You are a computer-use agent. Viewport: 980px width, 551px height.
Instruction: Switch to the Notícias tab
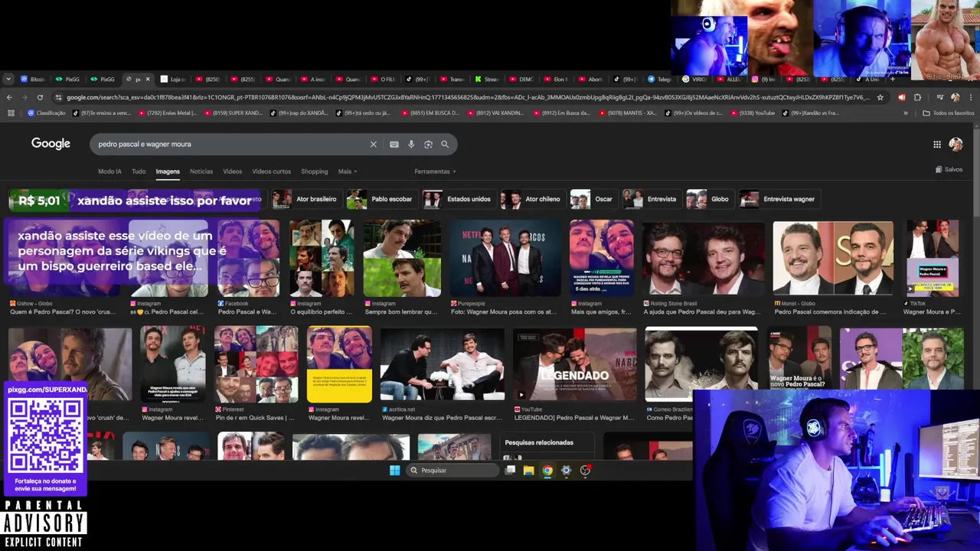point(201,171)
